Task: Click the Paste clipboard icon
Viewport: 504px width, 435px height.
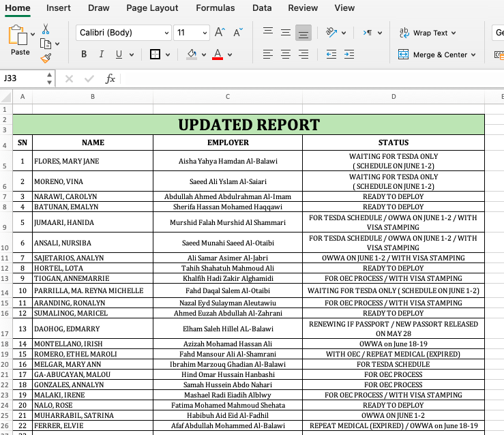Action: tap(18, 35)
